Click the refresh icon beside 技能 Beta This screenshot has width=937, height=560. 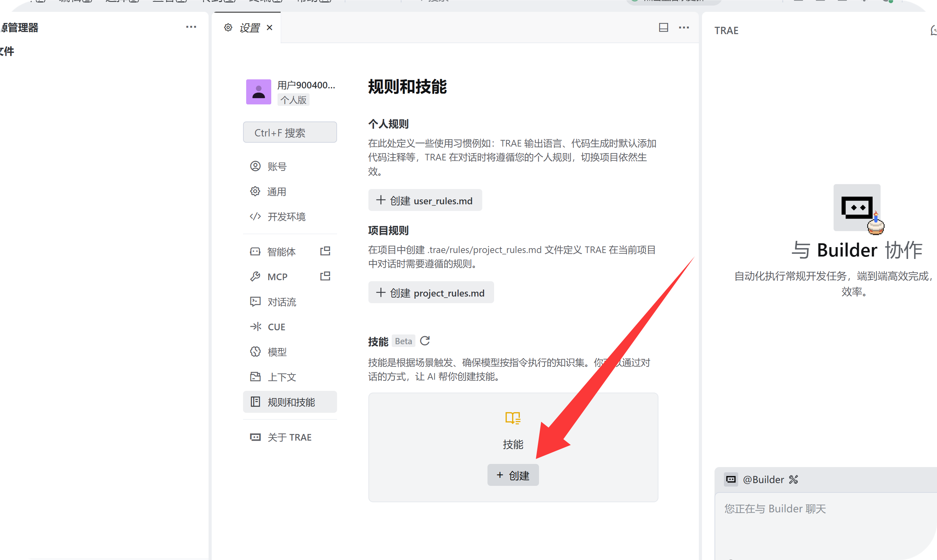pos(425,341)
